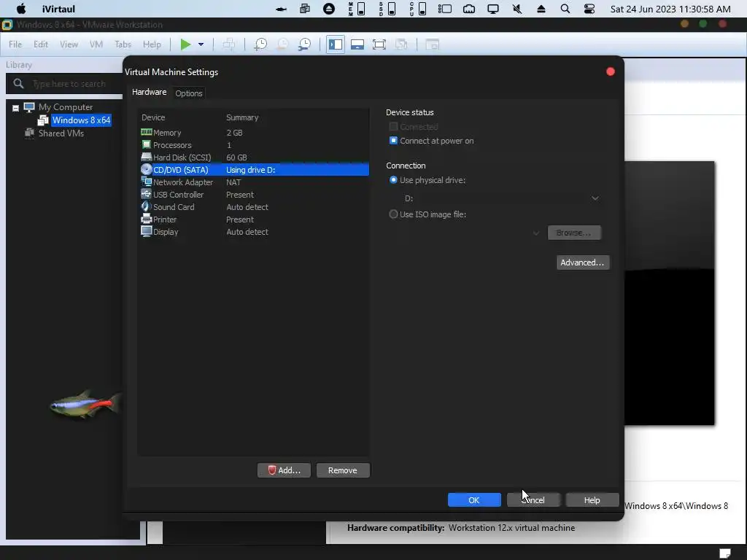
Task: Open the power options dropdown arrow beside play
Action: [201, 44]
